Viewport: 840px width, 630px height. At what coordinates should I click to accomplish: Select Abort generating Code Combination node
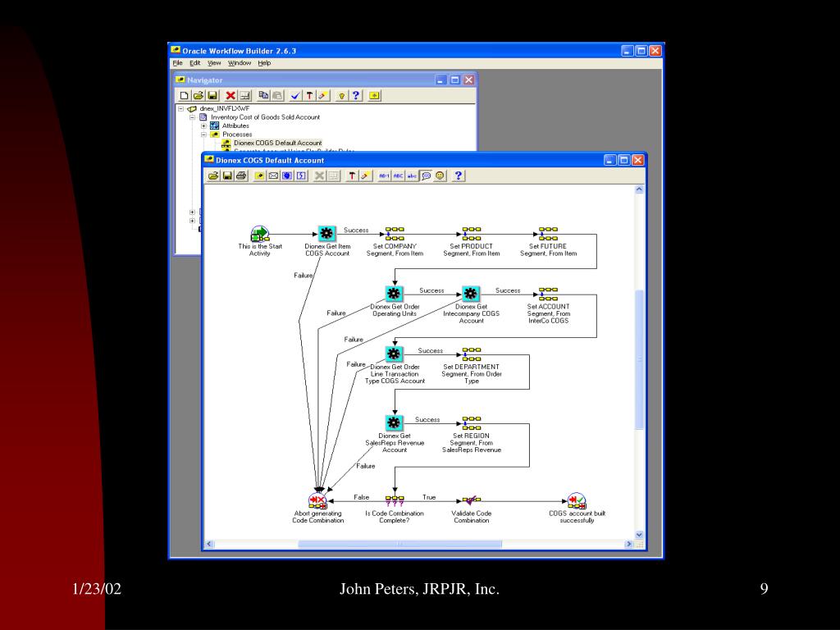click(x=317, y=501)
